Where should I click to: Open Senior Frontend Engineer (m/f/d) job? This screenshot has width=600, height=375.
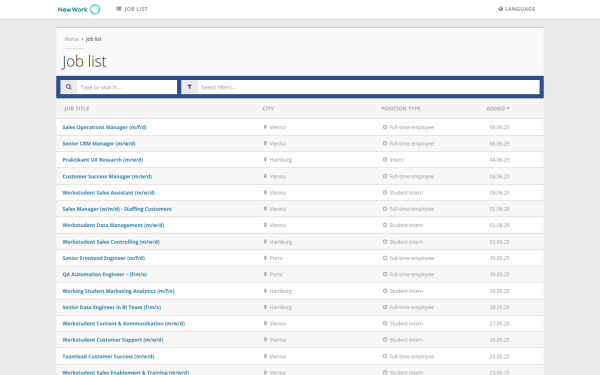click(x=104, y=258)
